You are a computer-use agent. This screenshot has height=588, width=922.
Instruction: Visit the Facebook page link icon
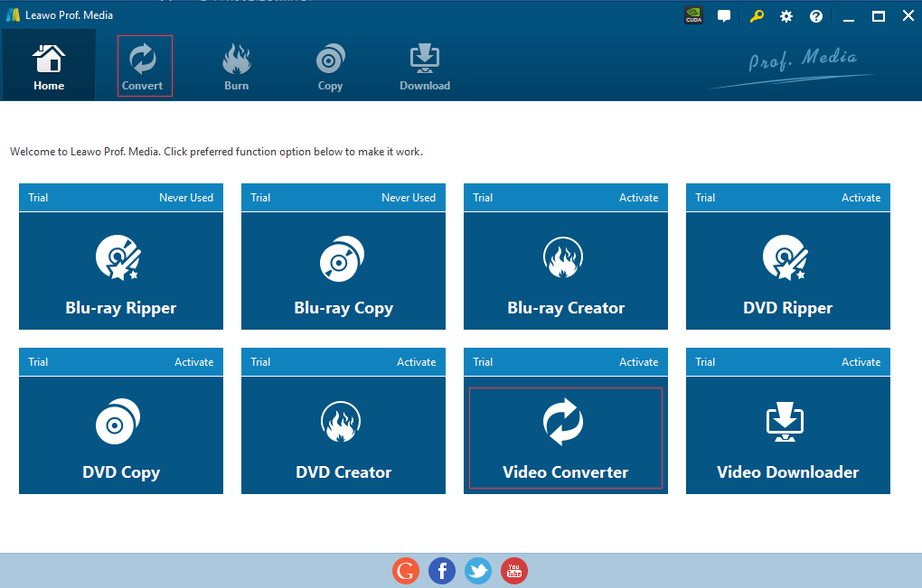click(442, 571)
